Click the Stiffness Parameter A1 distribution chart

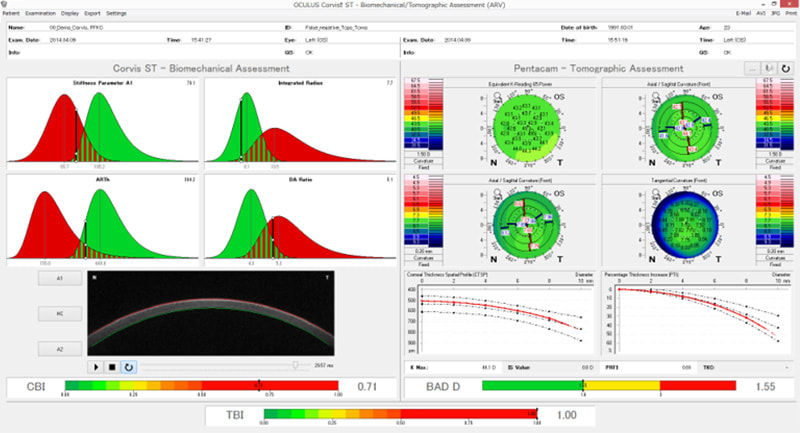[103, 124]
